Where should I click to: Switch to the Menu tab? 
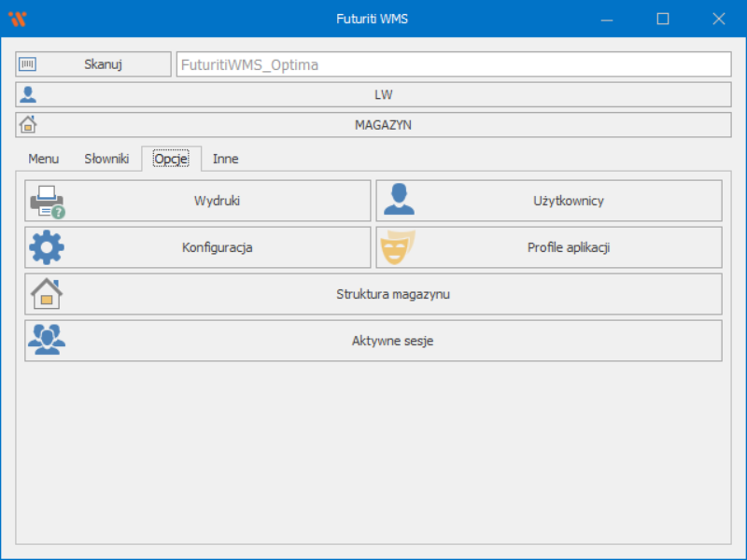43,159
